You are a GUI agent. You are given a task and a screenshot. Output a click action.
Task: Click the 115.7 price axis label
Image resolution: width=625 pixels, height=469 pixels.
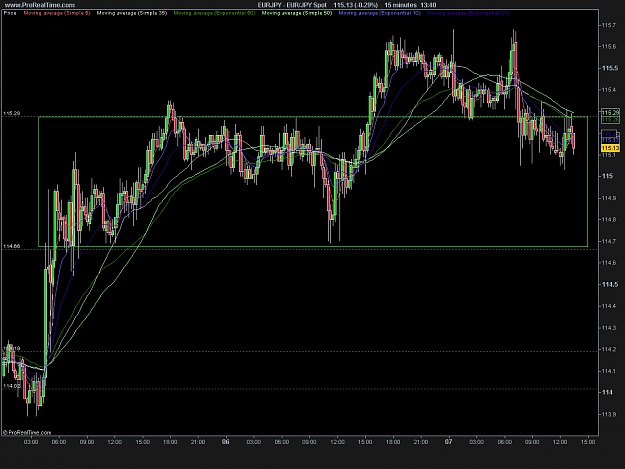click(608, 25)
